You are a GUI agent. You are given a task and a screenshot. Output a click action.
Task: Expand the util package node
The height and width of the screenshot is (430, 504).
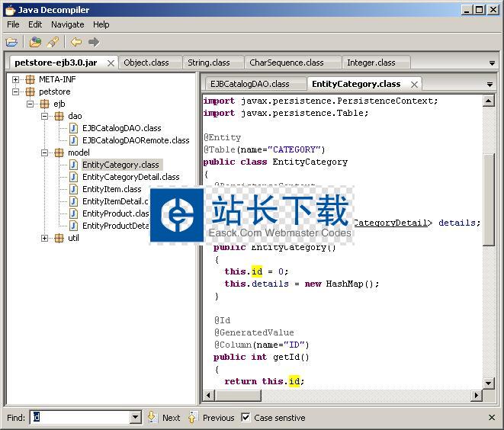tap(45, 238)
